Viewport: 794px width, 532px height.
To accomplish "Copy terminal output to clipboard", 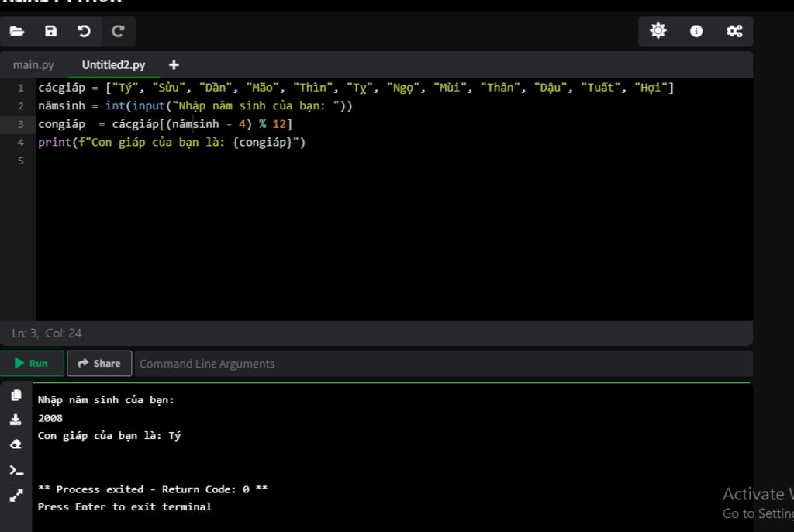I will [x=16, y=395].
